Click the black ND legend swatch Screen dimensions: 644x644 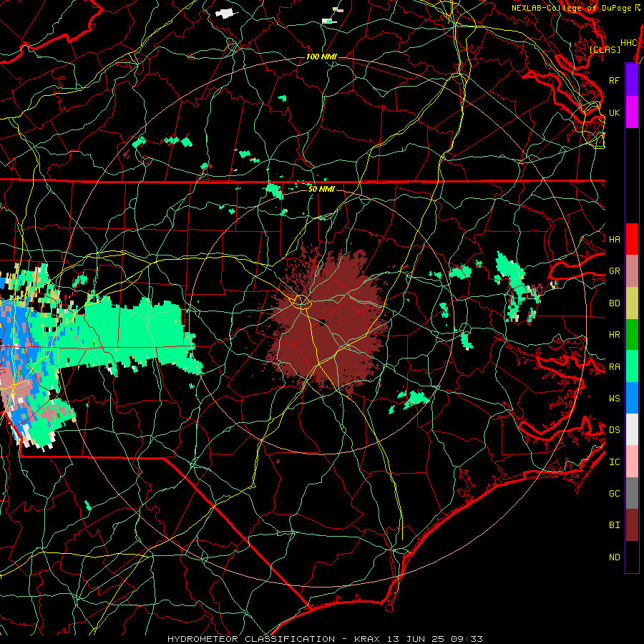click(x=632, y=557)
